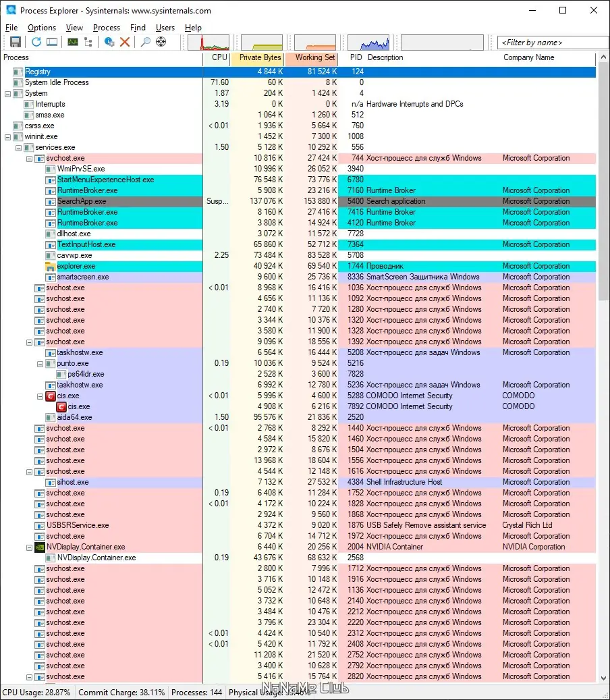Image resolution: width=610 pixels, height=700 pixels.
Task: Click the red icon of cis.exe PID 7892
Action: [61, 406]
